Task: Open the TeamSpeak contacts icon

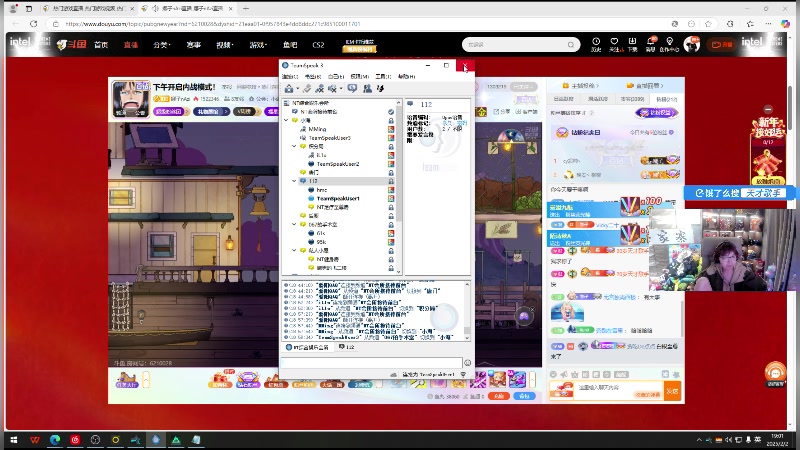Action: [x=367, y=88]
